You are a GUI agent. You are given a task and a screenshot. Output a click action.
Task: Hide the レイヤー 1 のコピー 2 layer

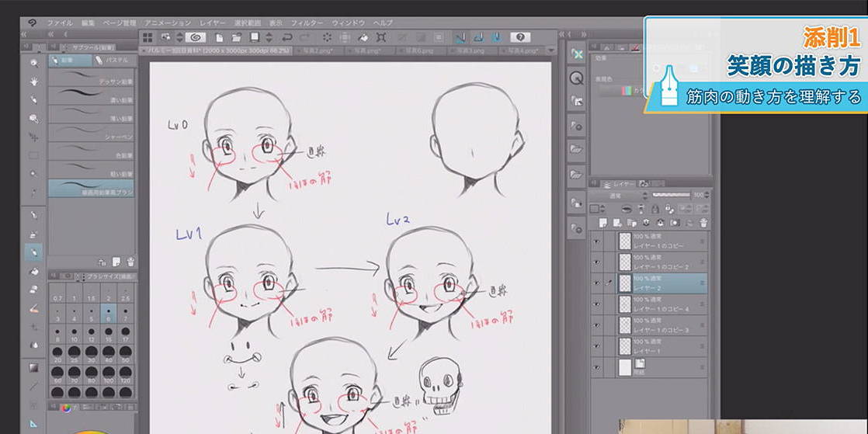point(597,262)
